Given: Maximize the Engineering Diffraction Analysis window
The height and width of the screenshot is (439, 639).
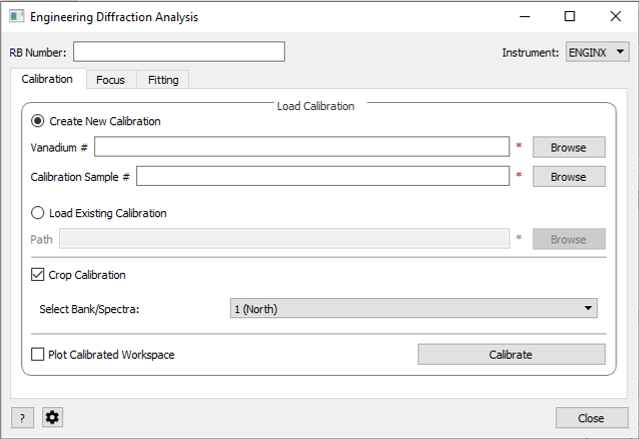Looking at the screenshot, I should 569,17.
